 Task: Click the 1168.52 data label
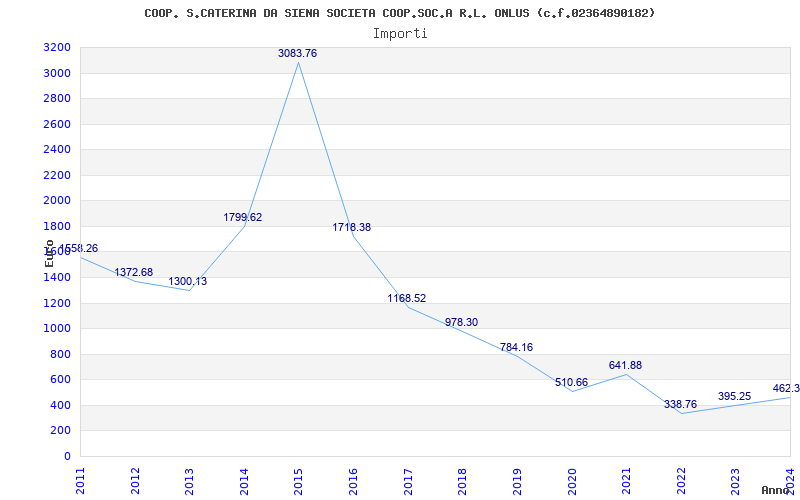[x=407, y=298]
